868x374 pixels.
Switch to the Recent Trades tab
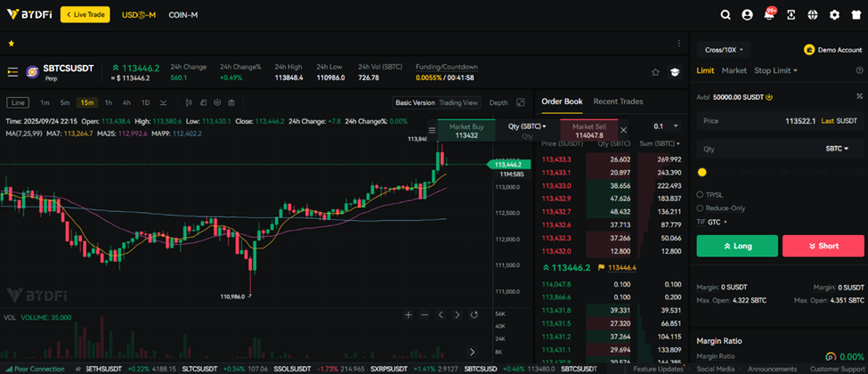pos(618,102)
